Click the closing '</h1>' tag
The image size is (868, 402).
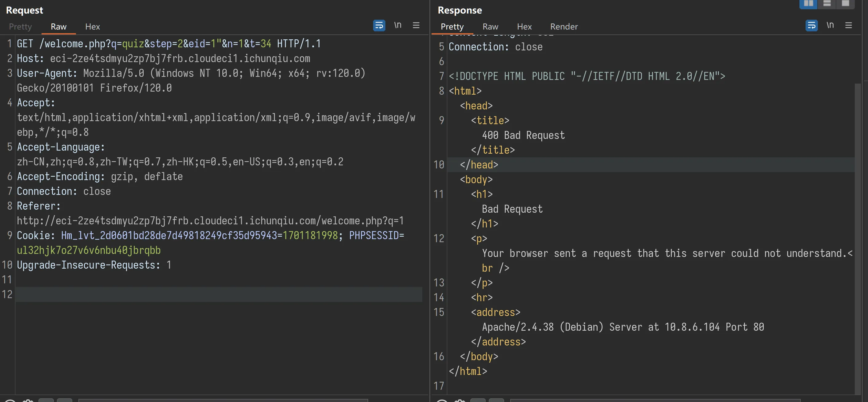point(484,224)
